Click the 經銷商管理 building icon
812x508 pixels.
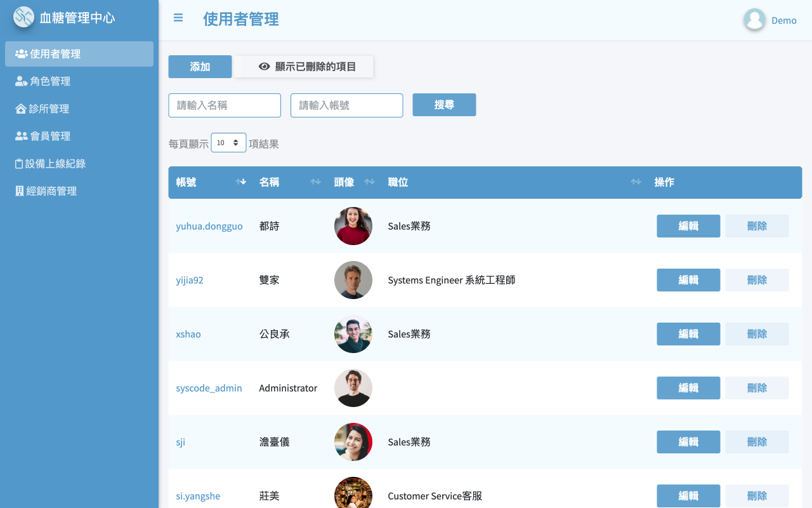click(x=20, y=190)
